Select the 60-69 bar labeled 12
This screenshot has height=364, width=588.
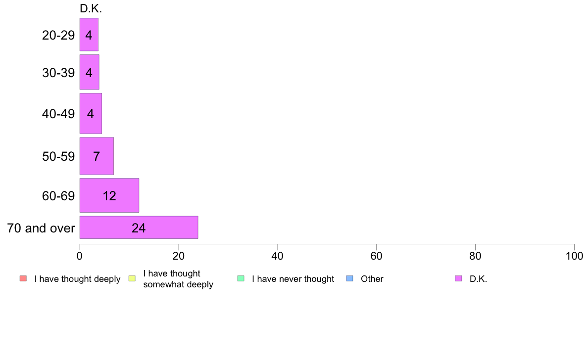109,195
